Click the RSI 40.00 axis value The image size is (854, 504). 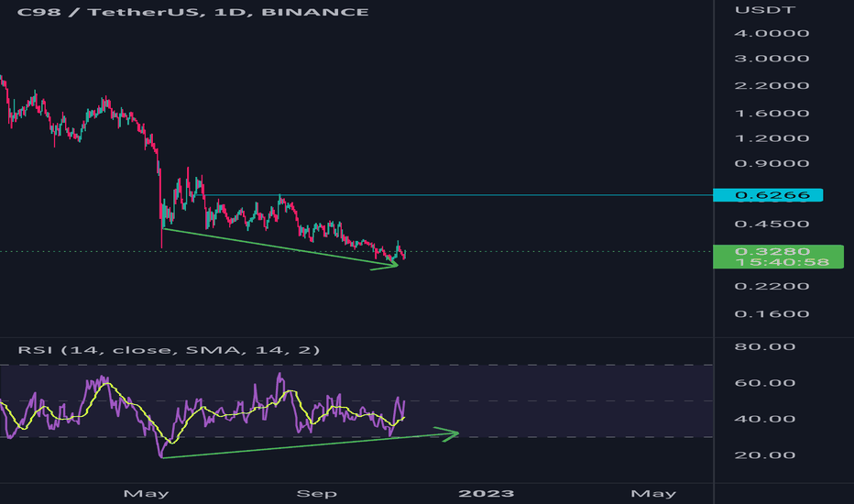tap(765, 419)
